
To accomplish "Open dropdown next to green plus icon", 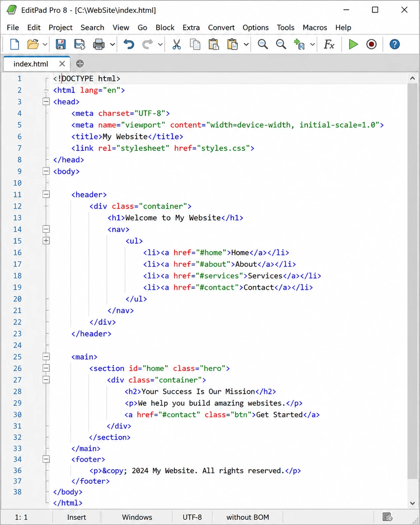I will click(312, 45).
